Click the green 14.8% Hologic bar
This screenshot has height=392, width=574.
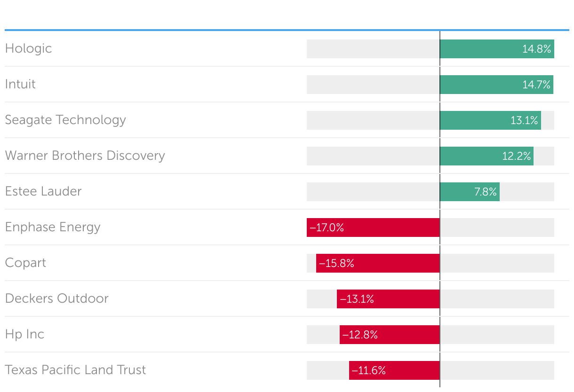(x=497, y=49)
